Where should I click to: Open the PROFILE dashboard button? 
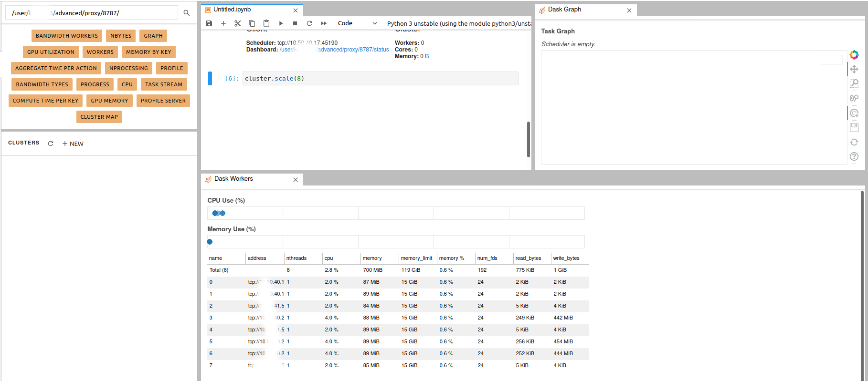pyautogui.click(x=172, y=68)
